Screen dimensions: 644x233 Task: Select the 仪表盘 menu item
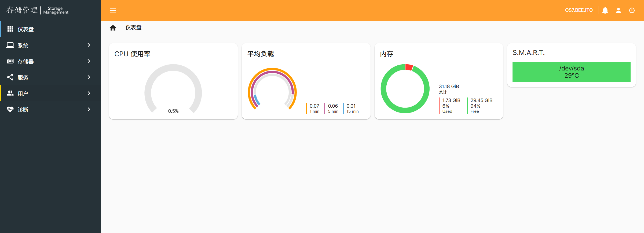(26, 29)
